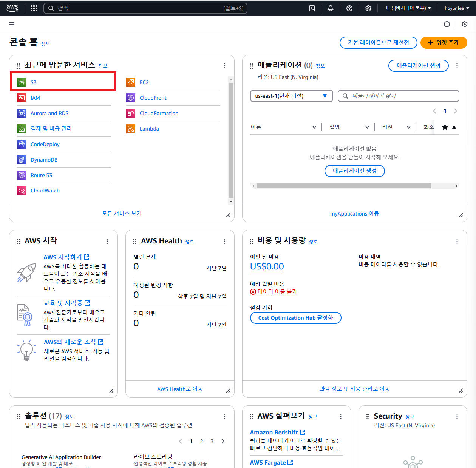The height and width of the screenshot is (468, 476).
Task: Click 애플리케이션 생성 button in empty table
Action: 355,171
